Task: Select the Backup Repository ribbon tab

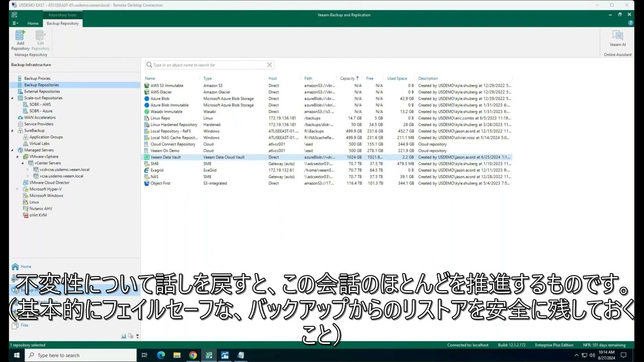Action: pos(62,23)
